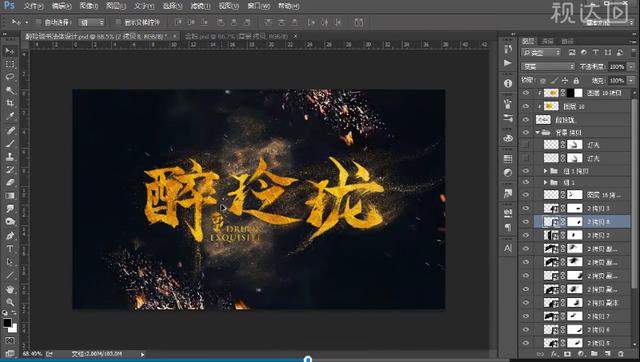Collapse the 背景 拷贝 group

coord(538,132)
